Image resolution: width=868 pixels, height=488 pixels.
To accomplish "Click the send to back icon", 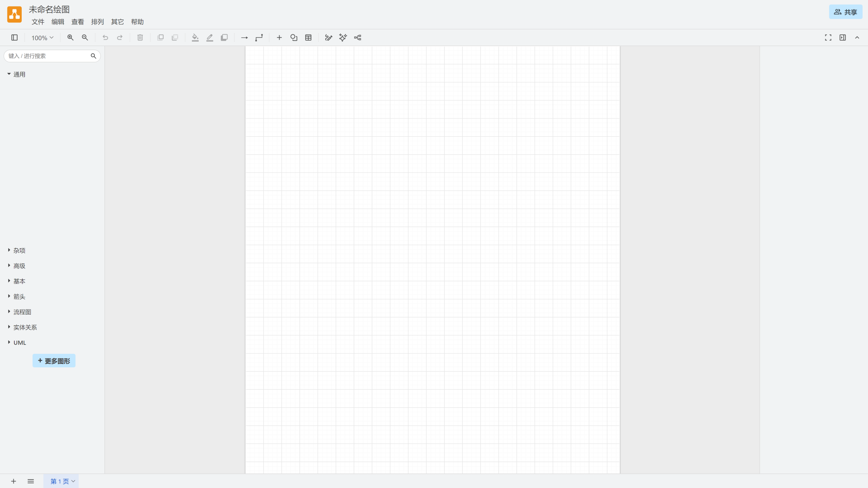I will [175, 38].
